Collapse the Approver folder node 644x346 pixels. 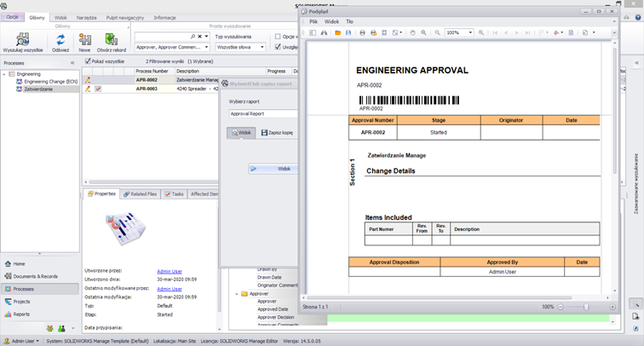[x=237, y=294]
